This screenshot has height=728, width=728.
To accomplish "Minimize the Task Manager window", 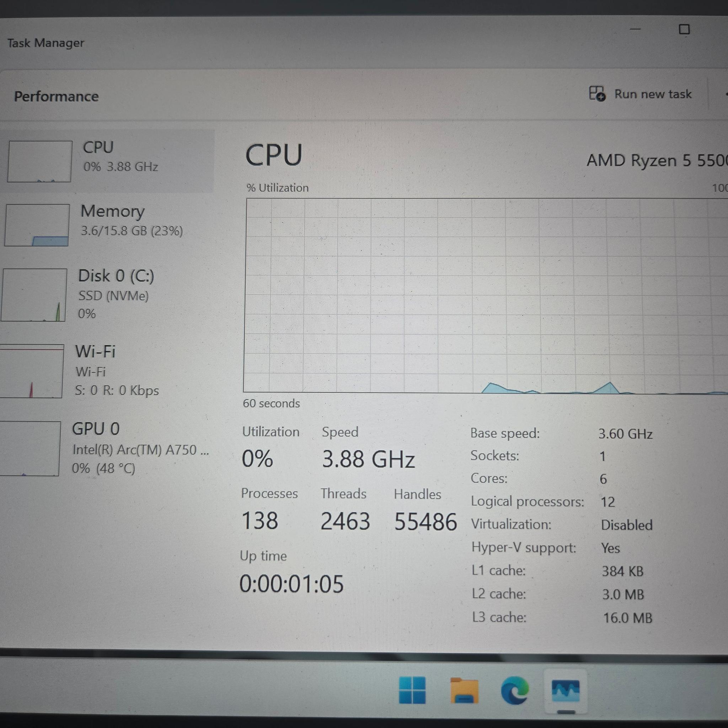I will coord(635,29).
